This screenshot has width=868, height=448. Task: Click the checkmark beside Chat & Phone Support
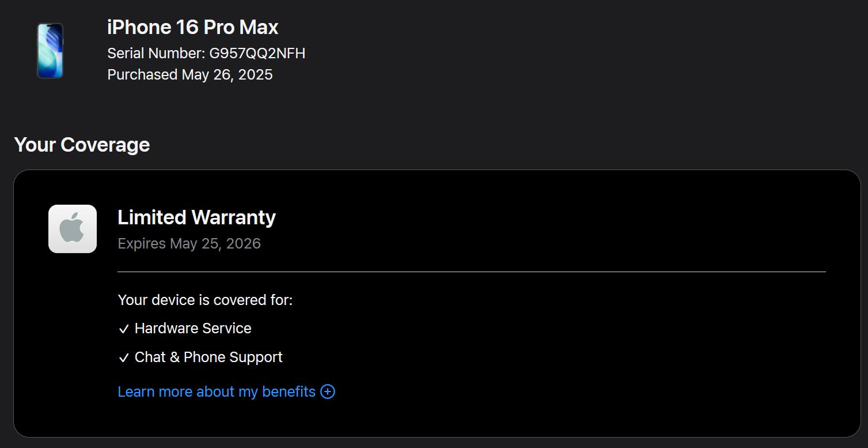(123, 358)
